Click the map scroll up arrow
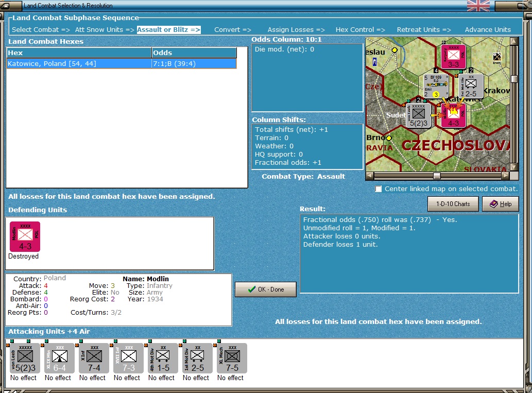This screenshot has height=393, width=532. pos(514,41)
